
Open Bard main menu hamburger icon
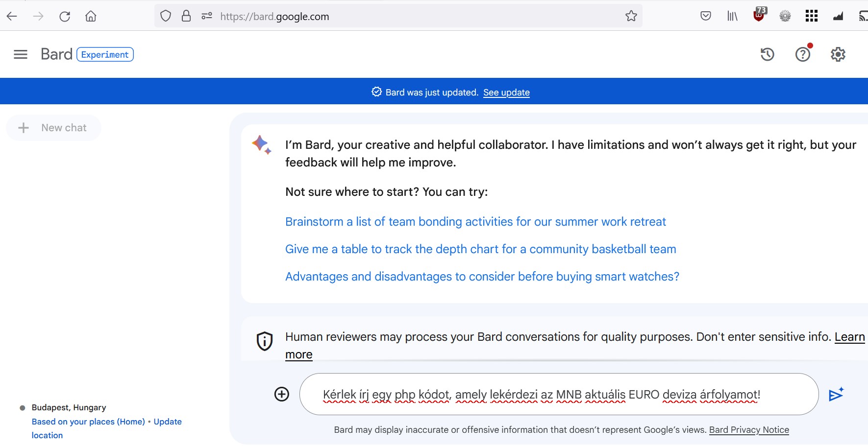click(x=21, y=54)
